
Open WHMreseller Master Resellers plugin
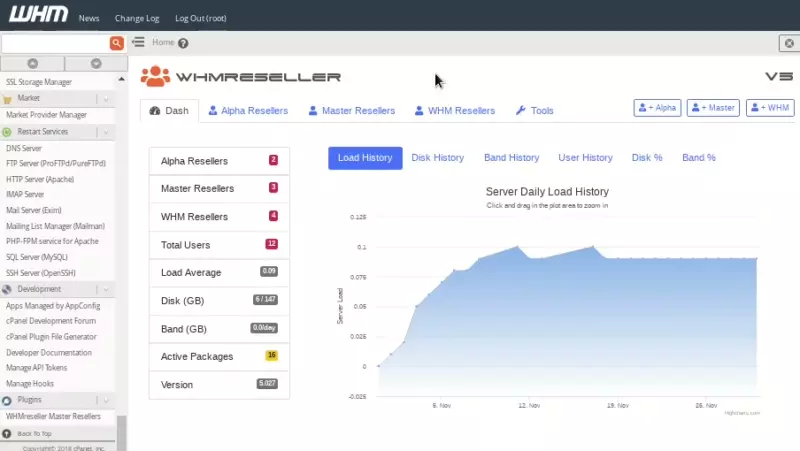[54, 417]
